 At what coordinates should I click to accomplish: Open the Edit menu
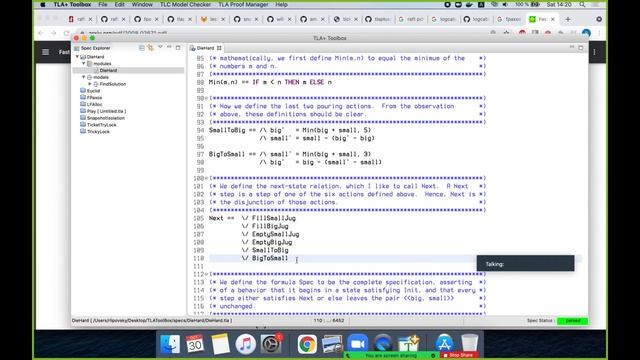pos(120,4)
